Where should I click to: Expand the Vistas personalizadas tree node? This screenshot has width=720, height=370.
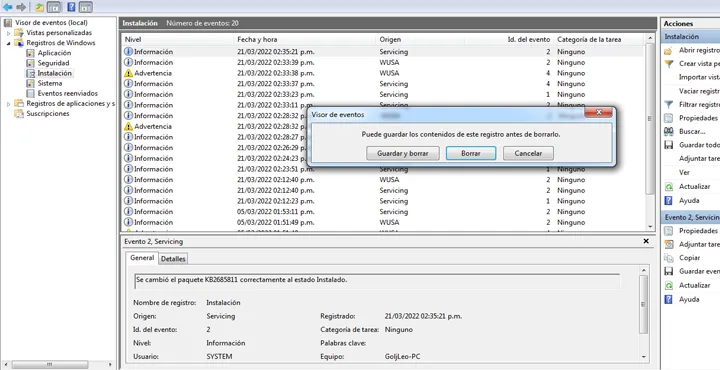(x=8, y=33)
